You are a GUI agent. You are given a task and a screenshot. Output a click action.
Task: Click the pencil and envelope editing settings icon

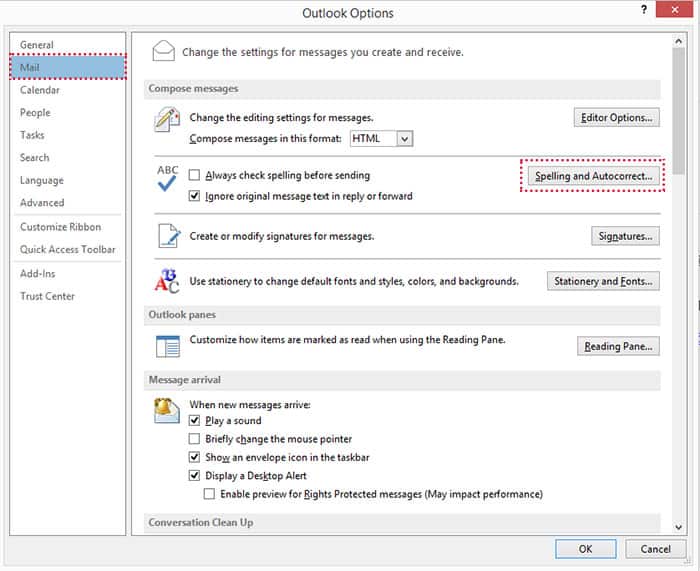tap(167, 119)
